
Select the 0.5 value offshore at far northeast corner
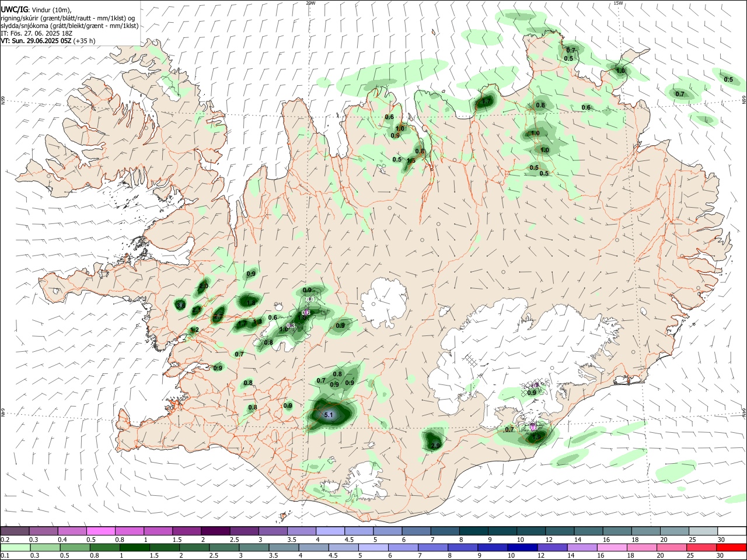[x=728, y=79]
